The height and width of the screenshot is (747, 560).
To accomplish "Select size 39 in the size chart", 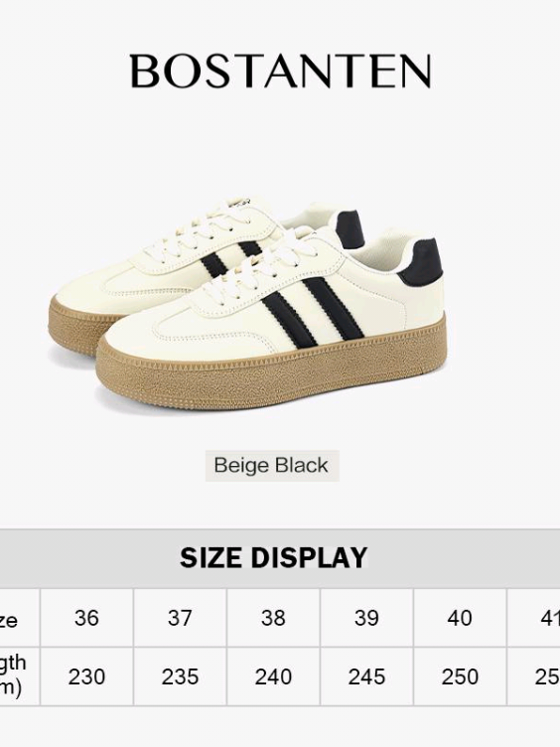I will pos(366,618).
